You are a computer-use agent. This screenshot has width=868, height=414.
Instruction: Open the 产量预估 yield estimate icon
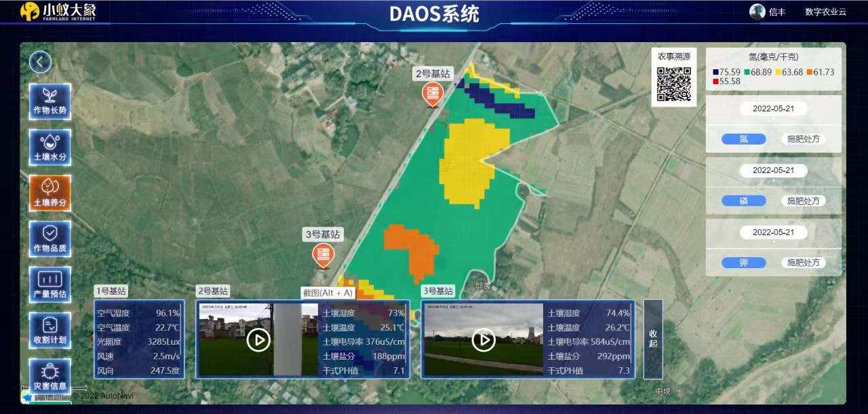(50, 284)
